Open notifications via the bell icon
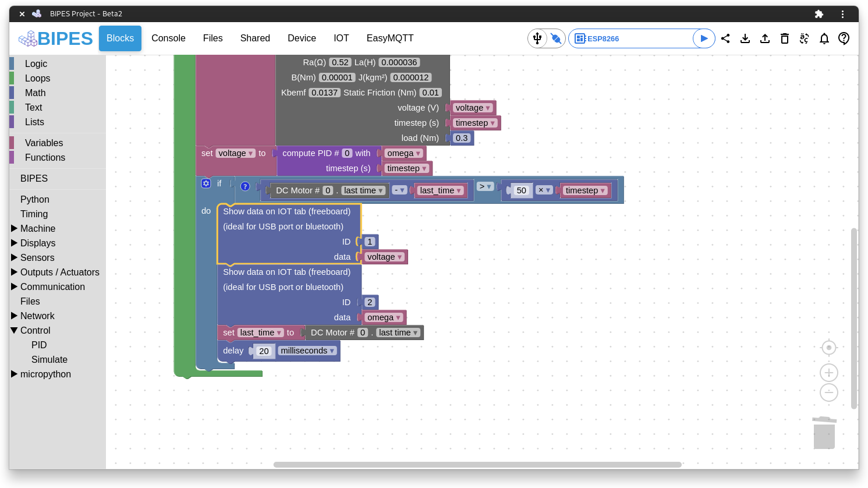 point(824,38)
